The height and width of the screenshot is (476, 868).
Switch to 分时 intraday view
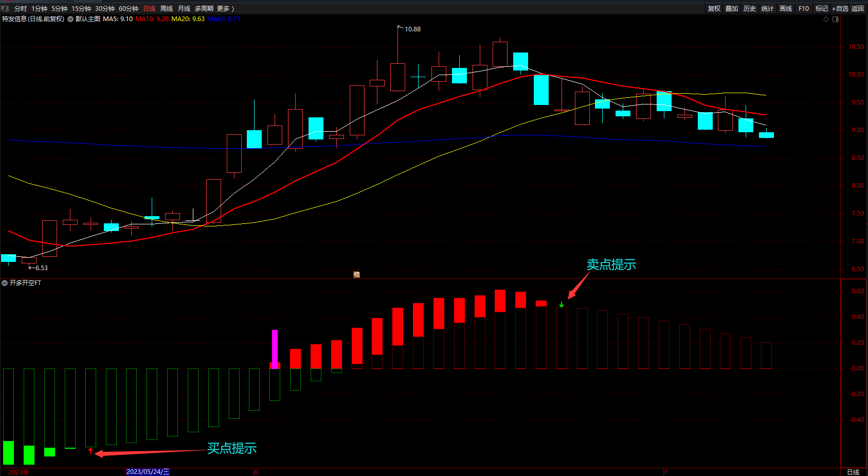click(x=21, y=9)
